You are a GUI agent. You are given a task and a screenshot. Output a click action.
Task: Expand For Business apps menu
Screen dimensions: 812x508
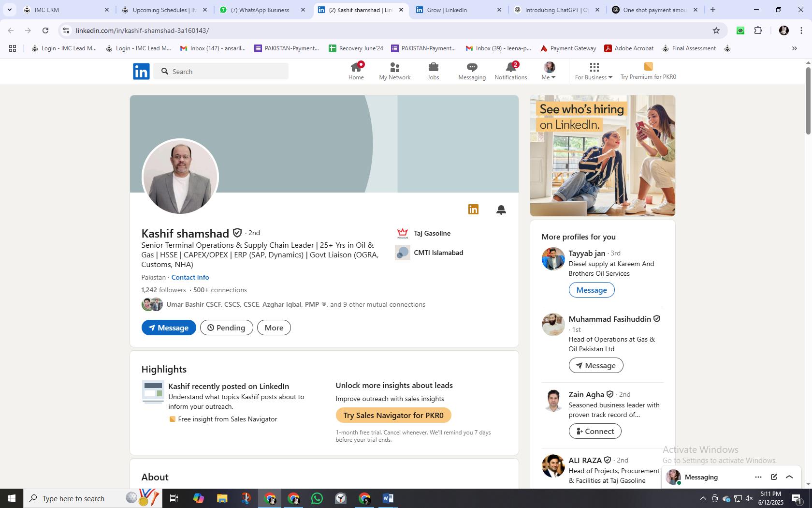click(x=594, y=71)
